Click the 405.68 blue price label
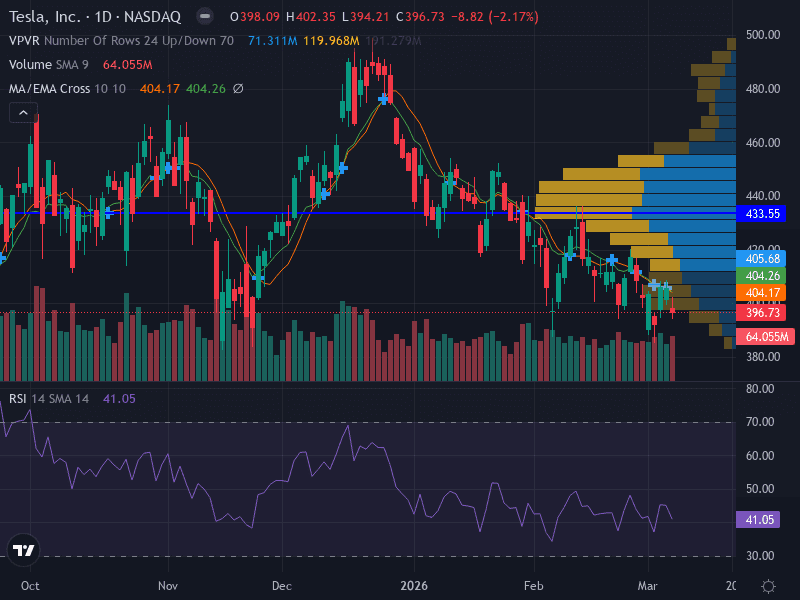 762,259
